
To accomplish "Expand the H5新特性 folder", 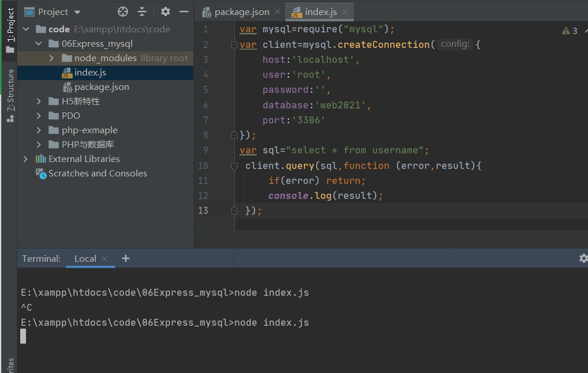I will pos(39,101).
